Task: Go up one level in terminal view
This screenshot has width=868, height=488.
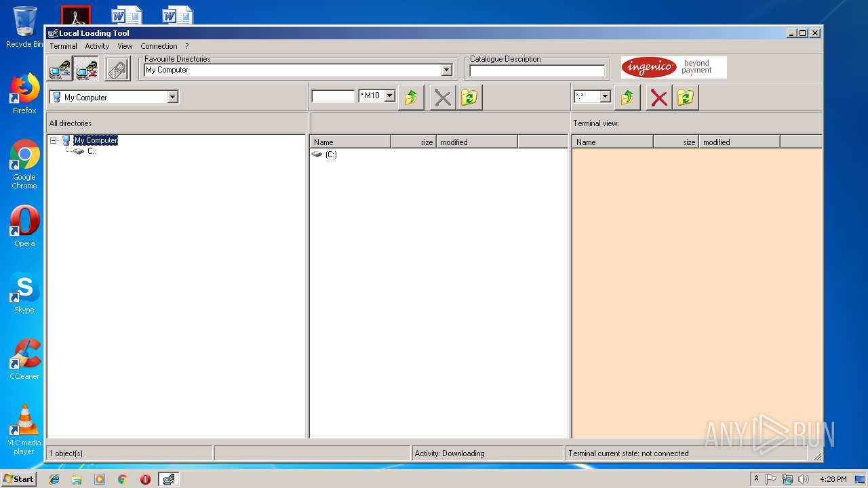Action: 627,98
